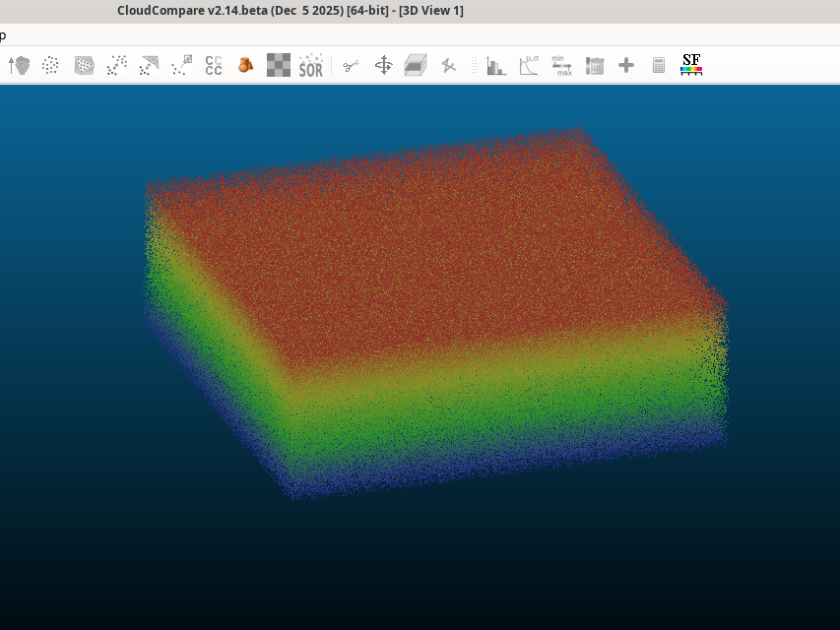The height and width of the screenshot is (630, 840).
Task: Subsample the point cloud
Action: (x=49, y=65)
